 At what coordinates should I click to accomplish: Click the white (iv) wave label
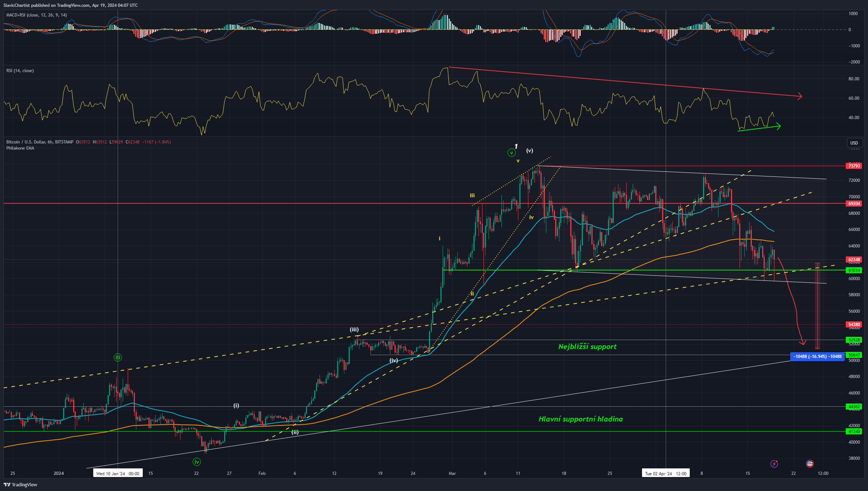394,360
